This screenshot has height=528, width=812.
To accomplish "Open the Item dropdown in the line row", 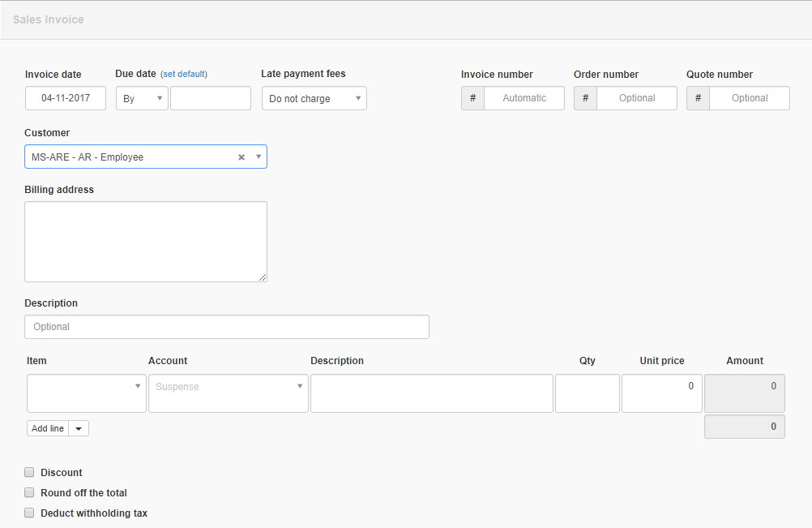I will (87, 393).
